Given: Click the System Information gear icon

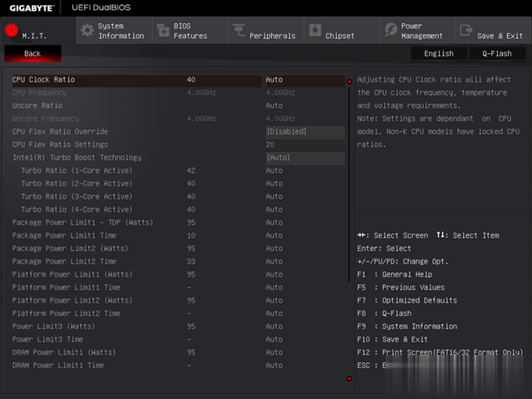Looking at the screenshot, I should pyautogui.click(x=87, y=30).
